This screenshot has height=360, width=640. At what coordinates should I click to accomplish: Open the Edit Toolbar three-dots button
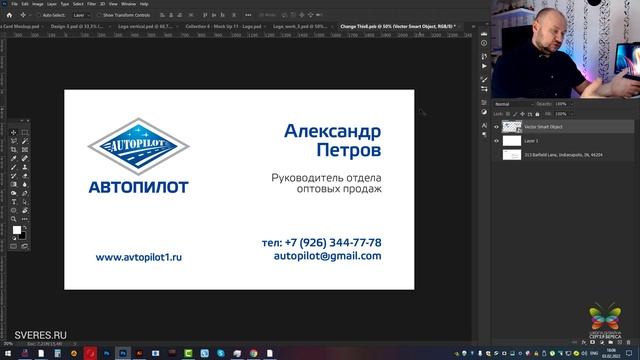(25, 219)
